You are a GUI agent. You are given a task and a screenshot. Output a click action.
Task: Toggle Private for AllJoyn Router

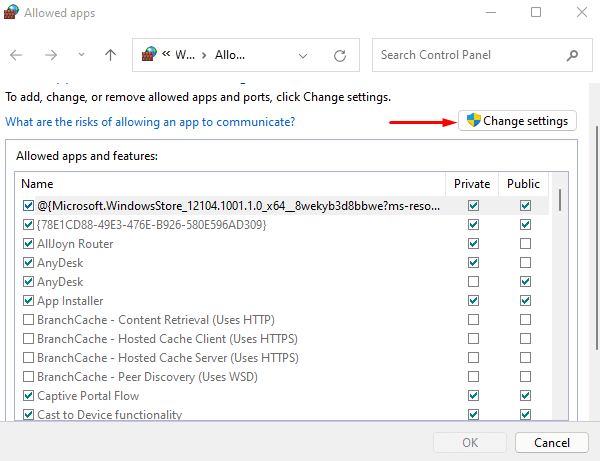(473, 244)
